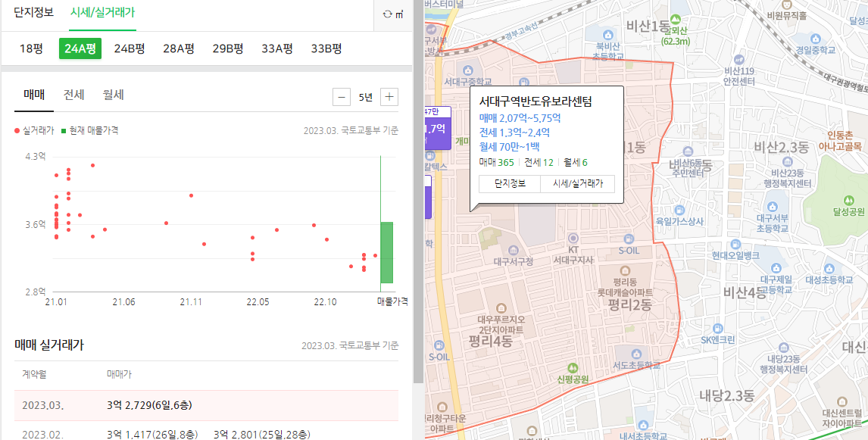Click the 대우푸르지오 2단지아파트 icon
The height and width of the screenshot is (440, 868).
tap(501, 307)
